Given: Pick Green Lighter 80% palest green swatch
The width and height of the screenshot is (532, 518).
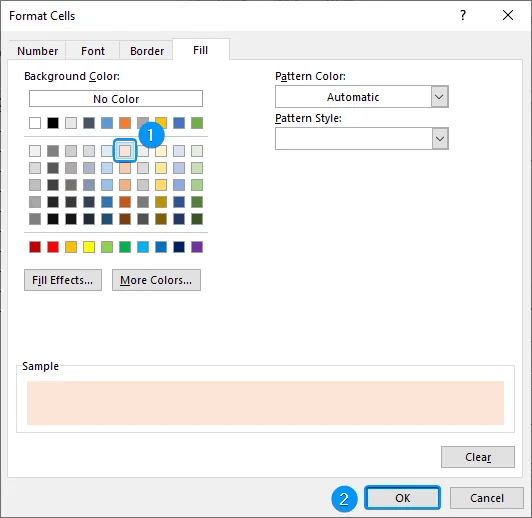Looking at the screenshot, I should (197, 151).
